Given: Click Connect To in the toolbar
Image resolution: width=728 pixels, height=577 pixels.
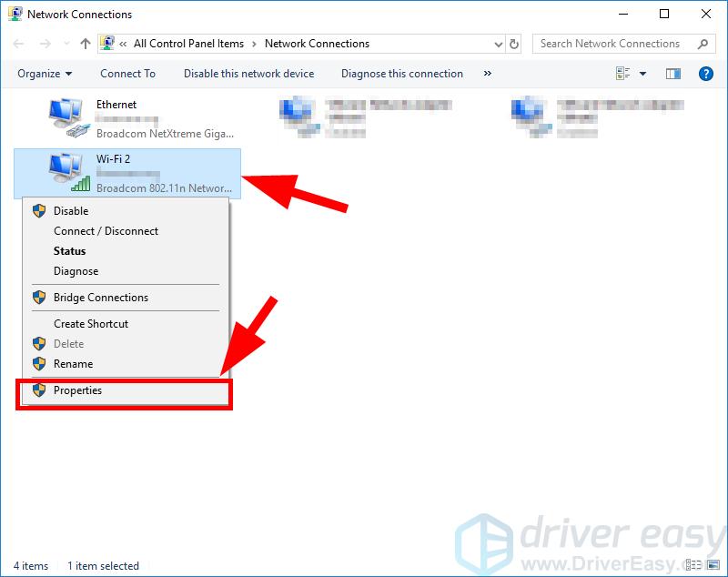Looking at the screenshot, I should (x=127, y=74).
